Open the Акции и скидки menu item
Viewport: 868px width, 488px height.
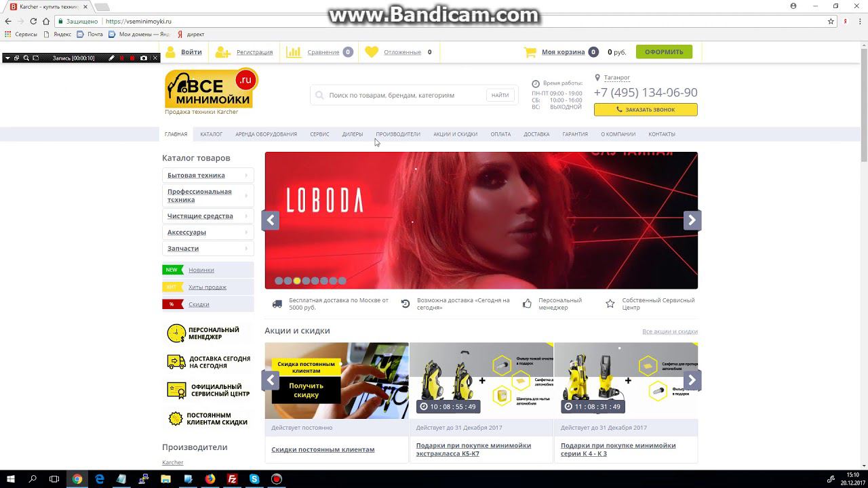pos(456,134)
